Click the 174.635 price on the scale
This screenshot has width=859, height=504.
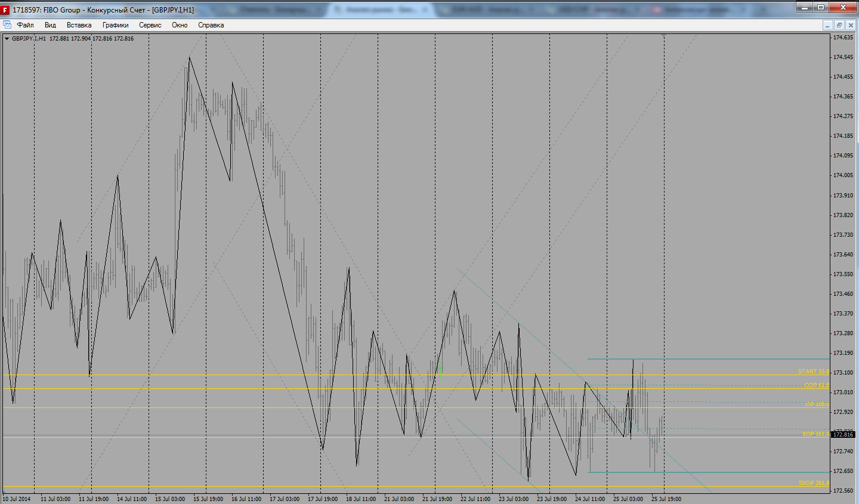coord(842,38)
